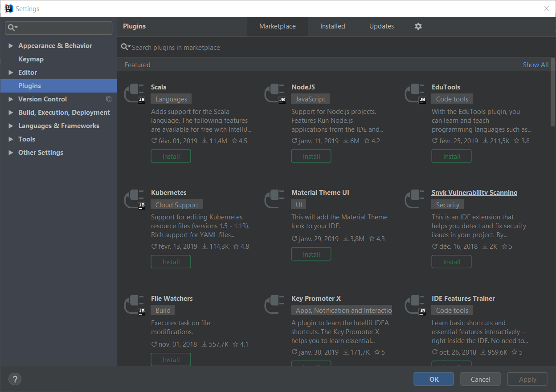Screen dimensions: 556x392
Task: Switch to the Updates tab
Action: tap(381, 26)
